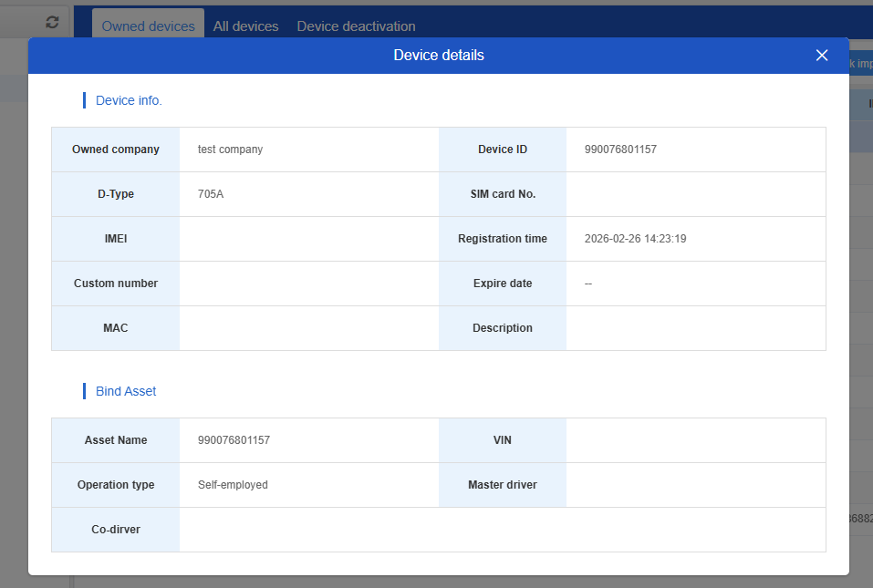Viewport: 873px width, 588px height.
Task: Switch to the Owned devices tab
Action: (x=148, y=26)
